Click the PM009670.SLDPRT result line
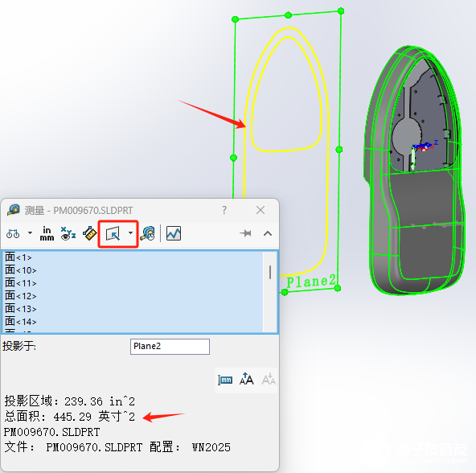476x473 pixels. coord(52,432)
